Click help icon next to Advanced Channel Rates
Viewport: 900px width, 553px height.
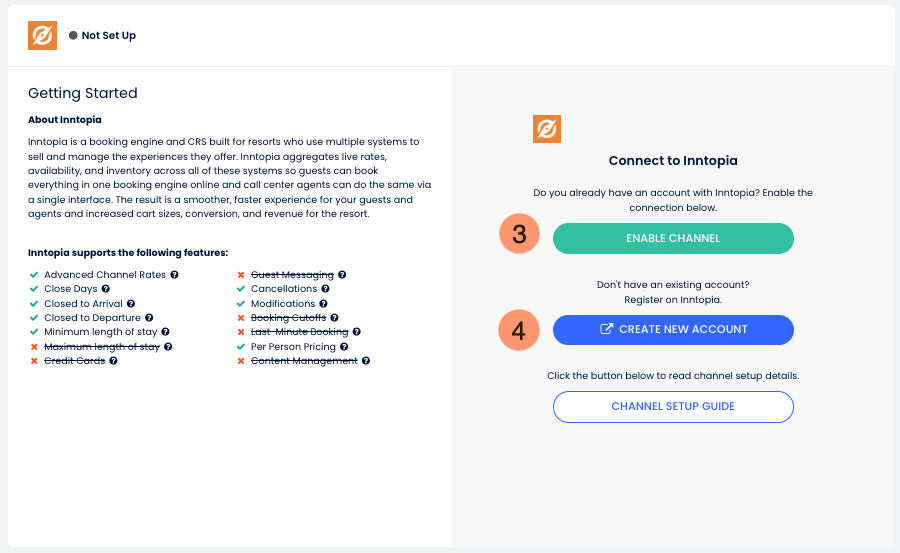tap(175, 275)
